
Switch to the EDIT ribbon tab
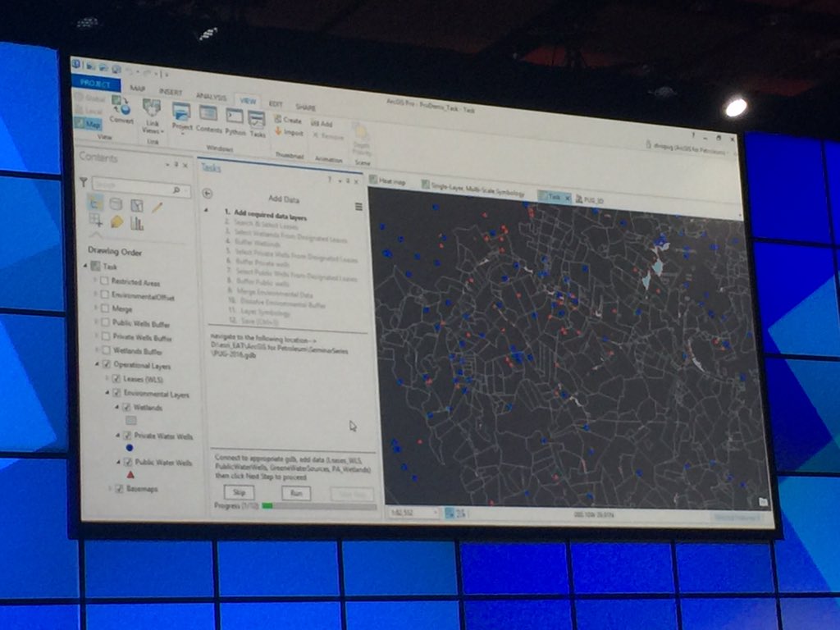click(x=276, y=103)
